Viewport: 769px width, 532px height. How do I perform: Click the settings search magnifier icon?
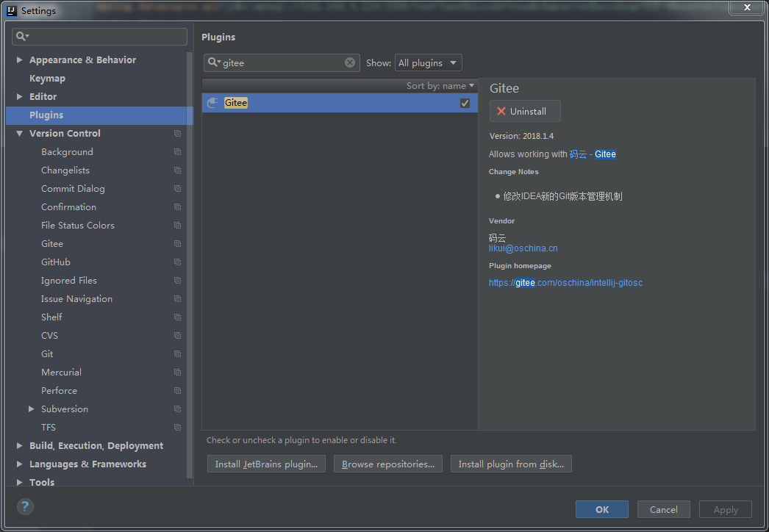pos(22,36)
